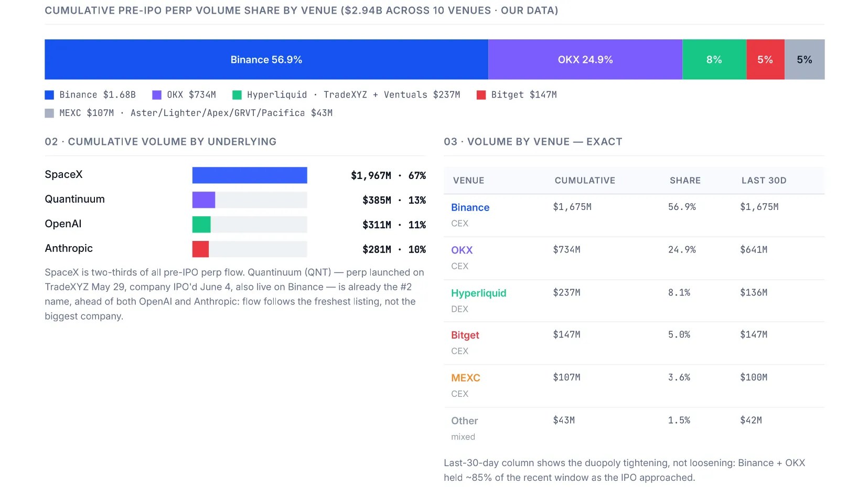
Task: Click Hyperliquid share value 8.1%
Action: 679,292
